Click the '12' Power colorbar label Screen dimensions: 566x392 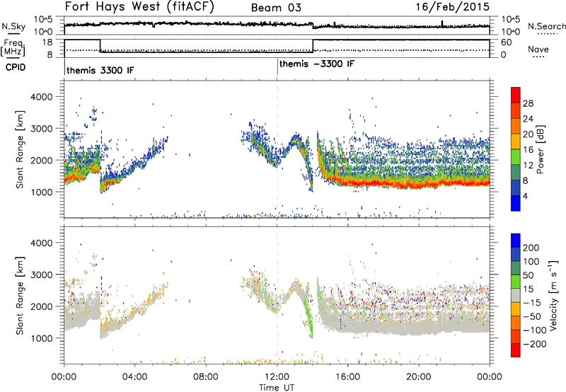point(528,166)
